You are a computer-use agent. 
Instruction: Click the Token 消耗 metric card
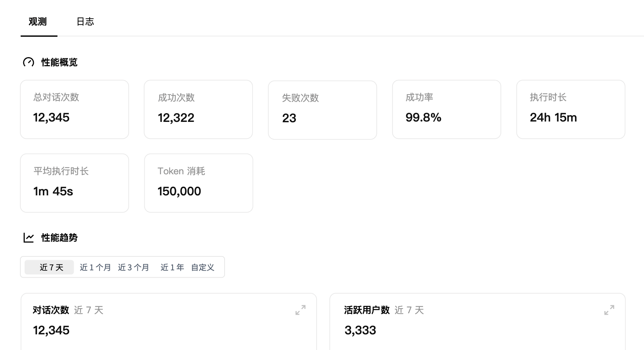pyautogui.click(x=198, y=183)
